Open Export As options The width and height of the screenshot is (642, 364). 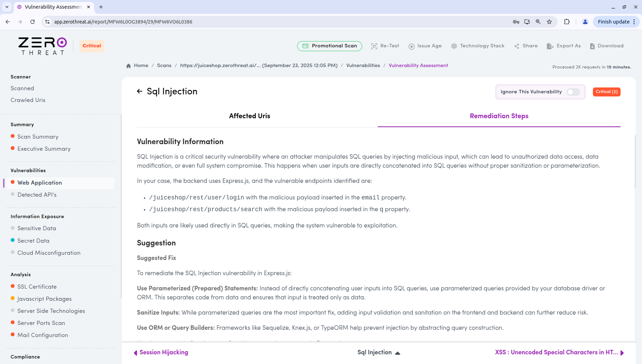coord(550,46)
